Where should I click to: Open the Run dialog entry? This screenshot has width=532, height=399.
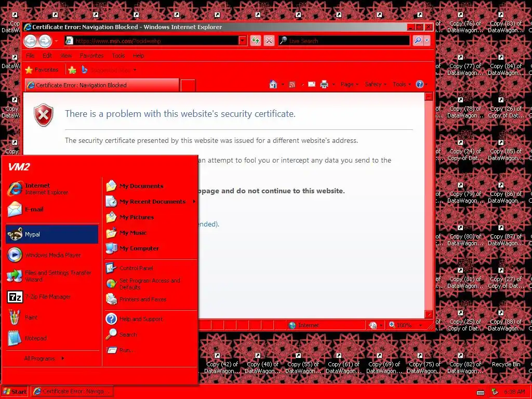point(151,350)
